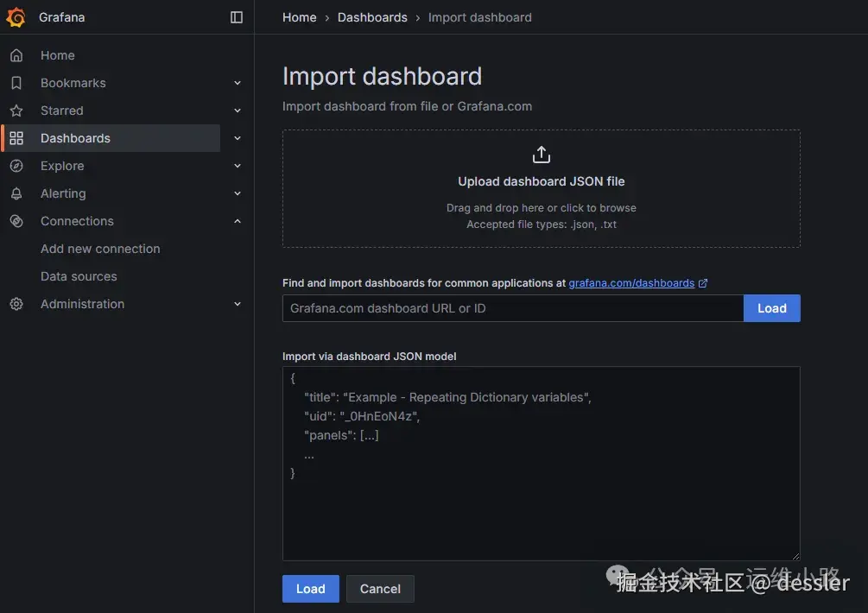Click Load next to the URL field
The width and height of the screenshot is (868, 613).
pyautogui.click(x=771, y=308)
